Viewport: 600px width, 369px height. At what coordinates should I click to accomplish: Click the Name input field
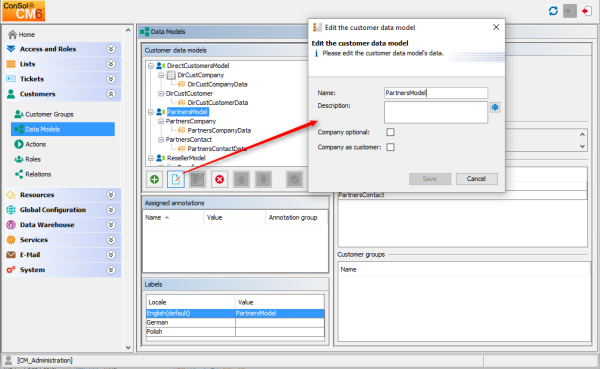(436, 93)
